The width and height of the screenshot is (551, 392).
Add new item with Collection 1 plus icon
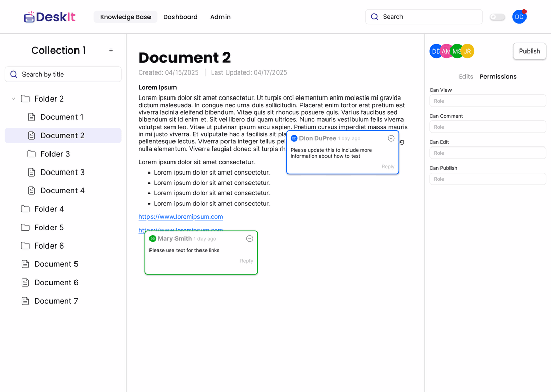coord(111,50)
